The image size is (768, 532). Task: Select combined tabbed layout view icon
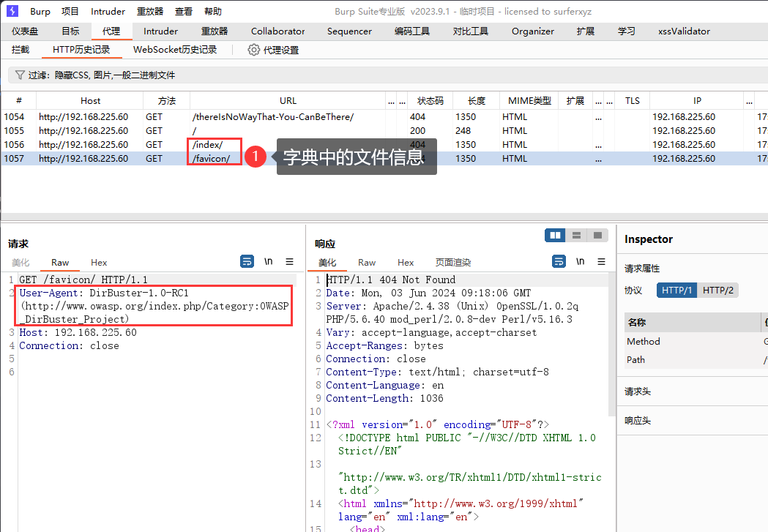click(x=597, y=236)
